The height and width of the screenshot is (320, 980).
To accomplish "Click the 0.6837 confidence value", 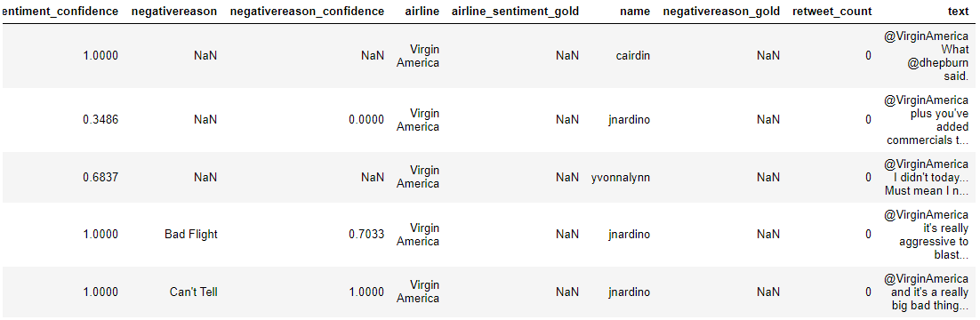I will click(x=100, y=178).
